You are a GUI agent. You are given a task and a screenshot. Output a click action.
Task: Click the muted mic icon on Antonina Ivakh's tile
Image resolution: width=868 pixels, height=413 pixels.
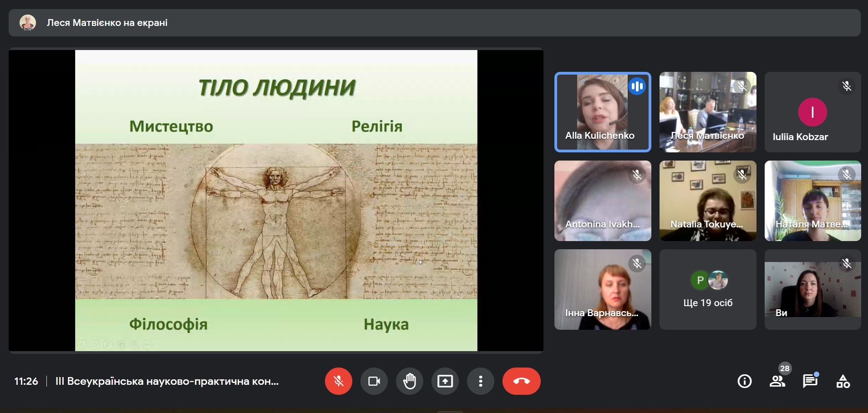(x=637, y=175)
